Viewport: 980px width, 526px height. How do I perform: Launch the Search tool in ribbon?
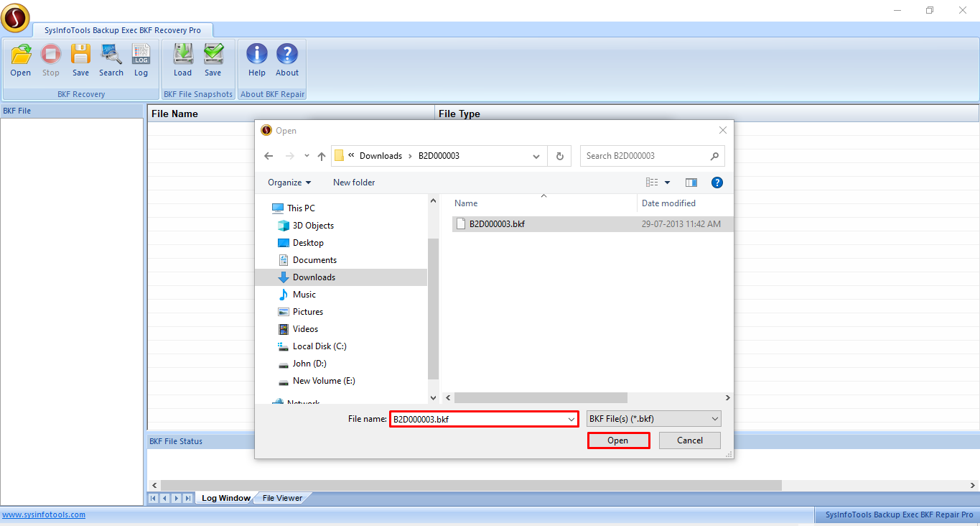(x=111, y=60)
